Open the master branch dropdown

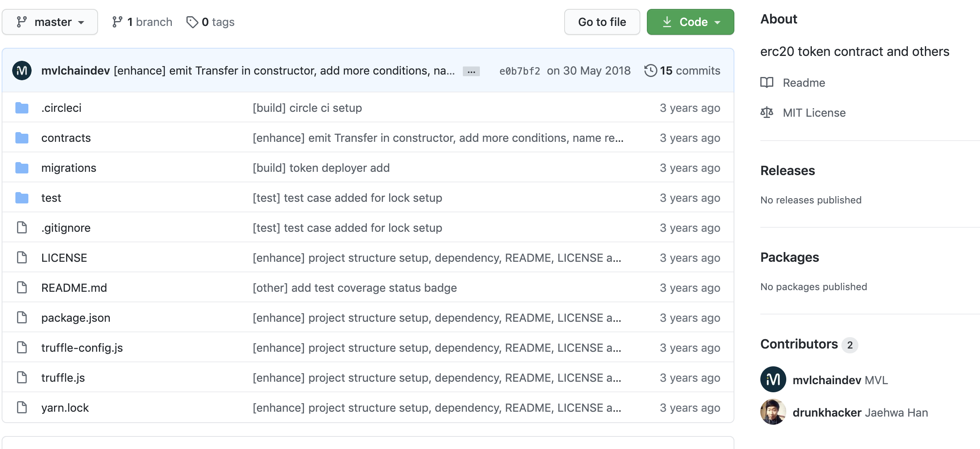point(50,22)
